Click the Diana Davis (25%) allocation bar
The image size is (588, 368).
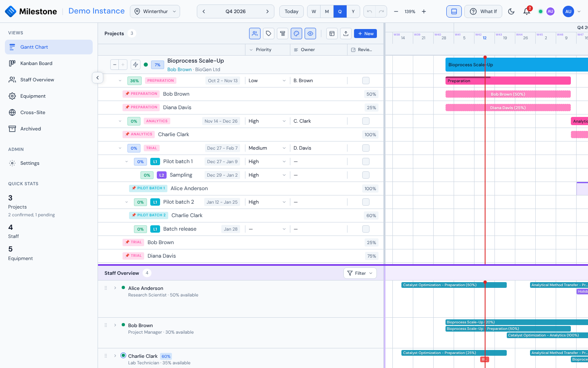point(508,108)
